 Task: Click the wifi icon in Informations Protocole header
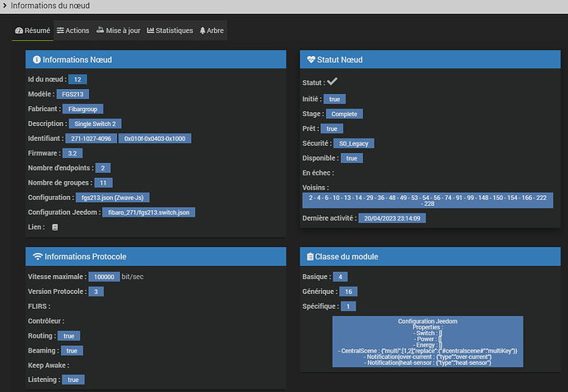pyautogui.click(x=38, y=256)
